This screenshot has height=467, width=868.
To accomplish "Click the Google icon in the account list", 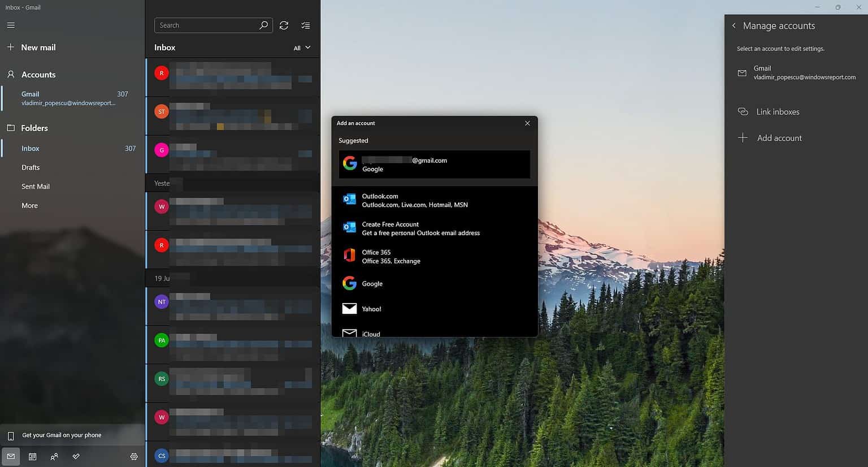I will click(x=349, y=283).
